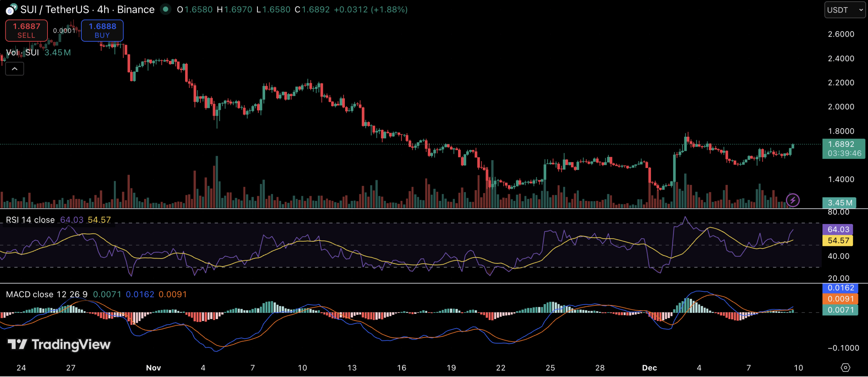Click the green market status dot
The height and width of the screenshot is (377, 868).
coord(165,9)
